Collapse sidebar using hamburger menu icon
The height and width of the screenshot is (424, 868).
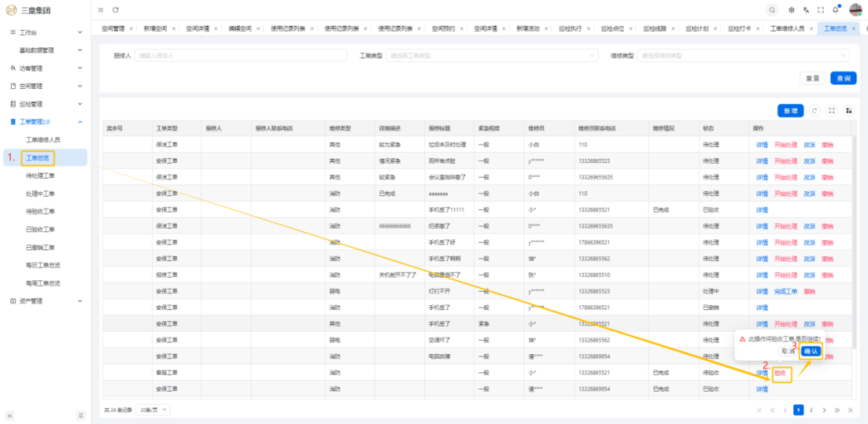pyautogui.click(x=101, y=10)
